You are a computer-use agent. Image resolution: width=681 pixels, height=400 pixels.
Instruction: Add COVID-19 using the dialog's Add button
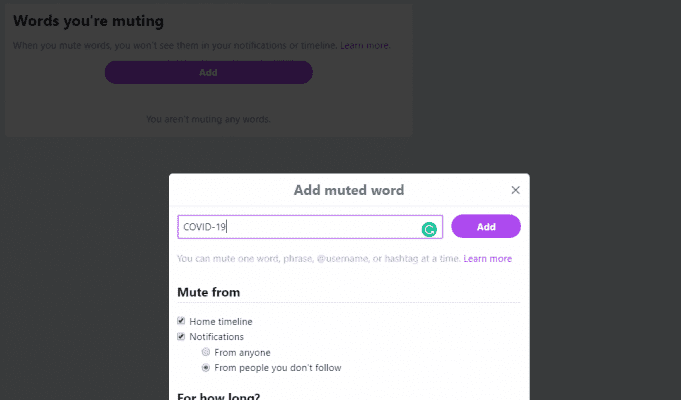tap(486, 226)
